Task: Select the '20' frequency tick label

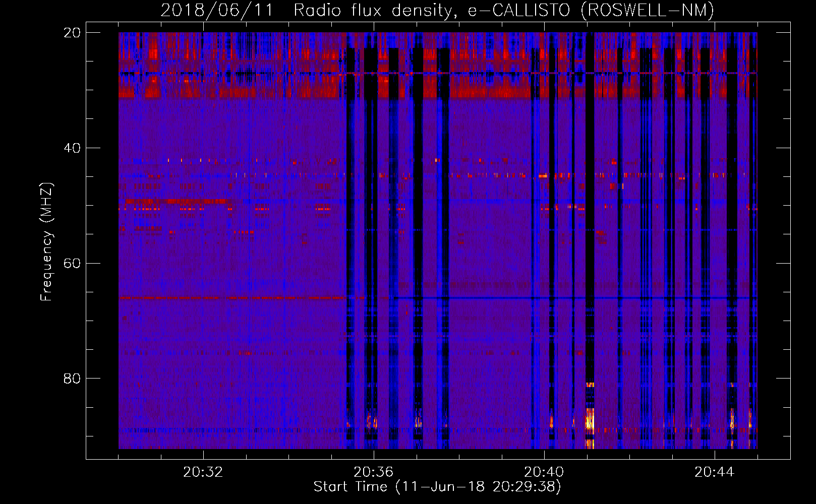Action: (x=72, y=33)
